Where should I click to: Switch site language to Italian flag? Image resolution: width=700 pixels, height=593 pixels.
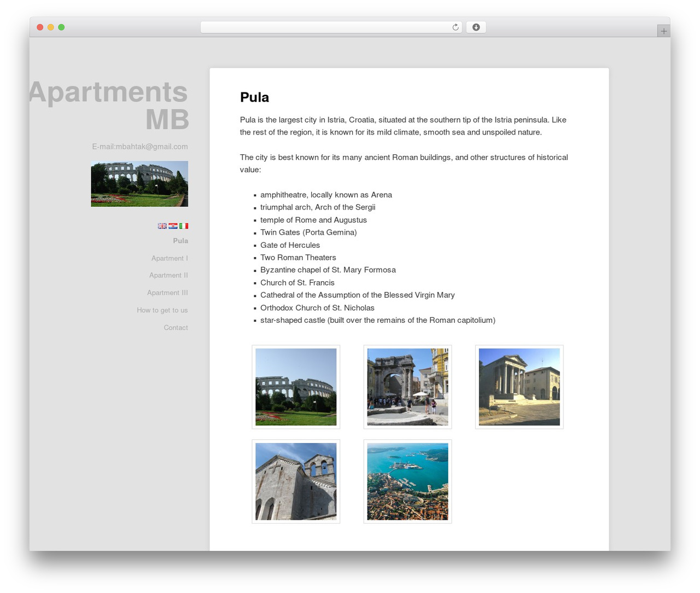[184, 226]
